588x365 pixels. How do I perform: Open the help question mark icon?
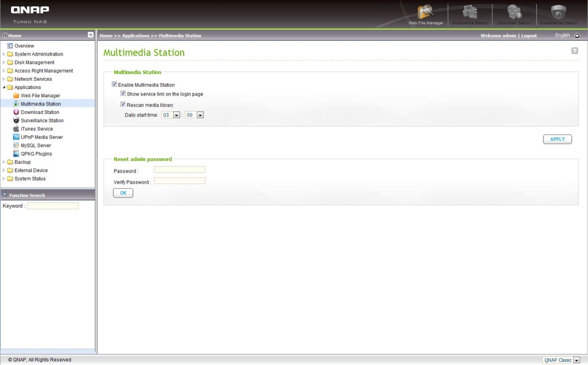click(574, 51)
